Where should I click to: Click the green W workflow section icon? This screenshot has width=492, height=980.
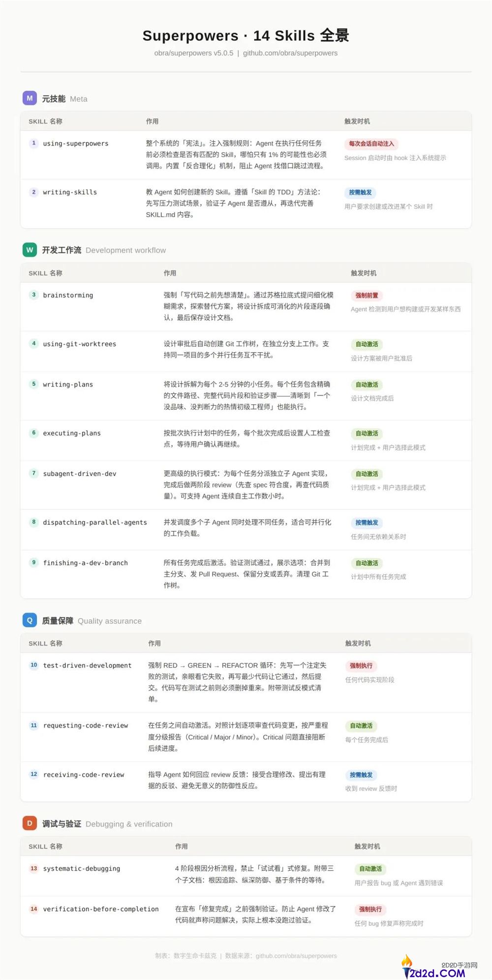coord(30,250)
